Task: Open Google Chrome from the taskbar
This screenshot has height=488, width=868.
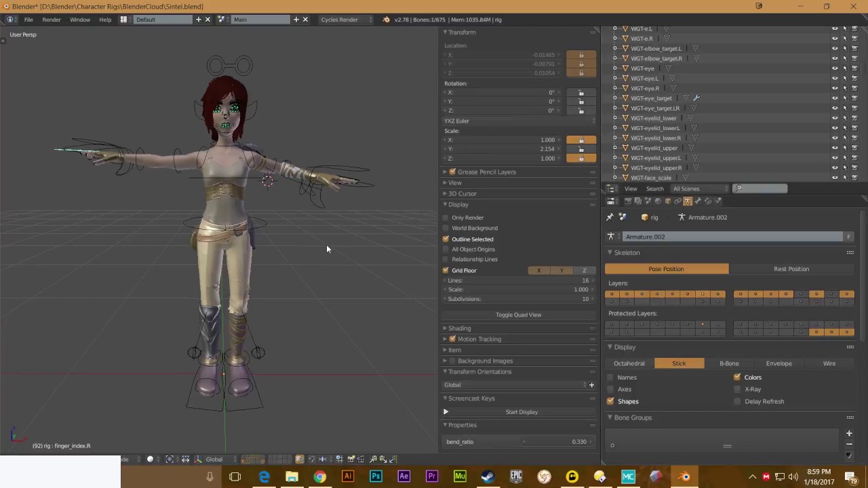Action: (x=319, y=476)
